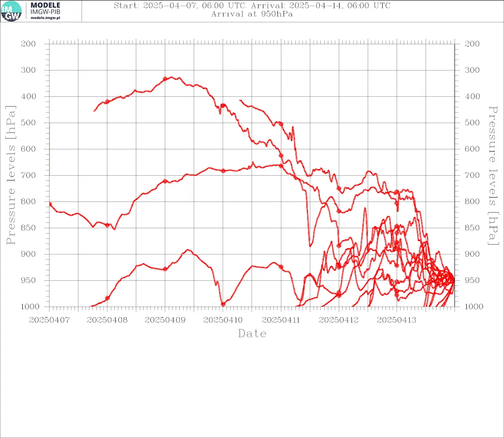This screenshot has height=438, width=504.
Task: Click the IMGW-PIB label
Action: 45,12
